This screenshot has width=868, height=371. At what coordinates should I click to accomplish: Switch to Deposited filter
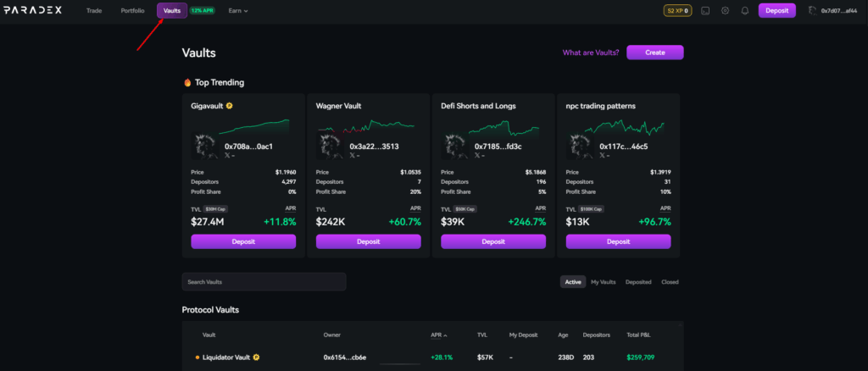click(638, 282)
